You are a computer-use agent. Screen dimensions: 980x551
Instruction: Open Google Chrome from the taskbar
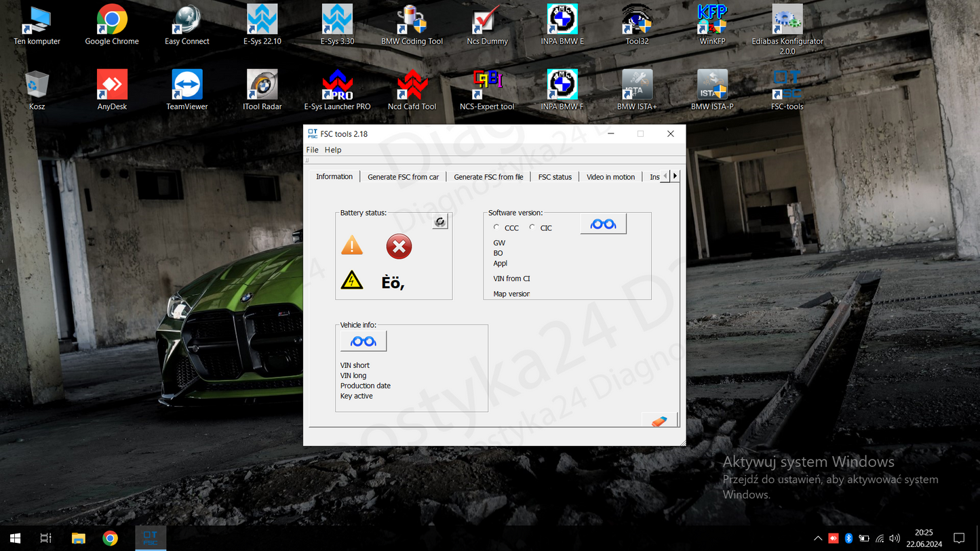pos(110,537)
